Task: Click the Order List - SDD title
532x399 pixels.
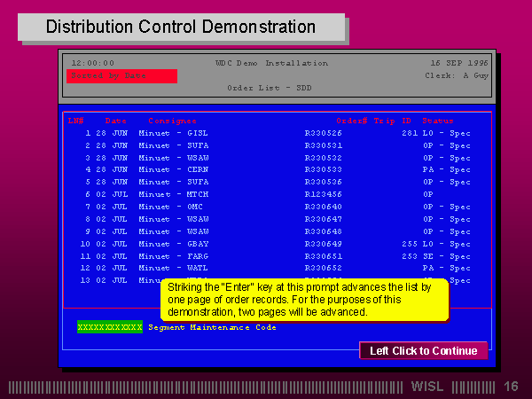Action: click(x=269, y=89)
